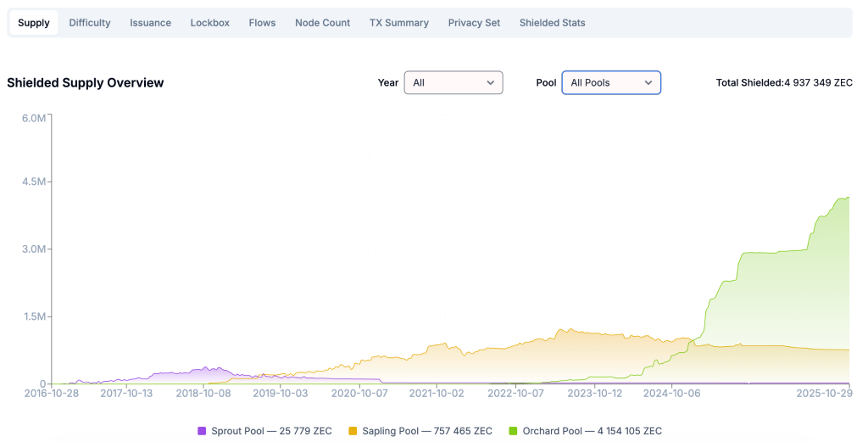Toggle Orchard Pool green legend swatch
This screenshot has height=442, width=868.
pos(514,431)
